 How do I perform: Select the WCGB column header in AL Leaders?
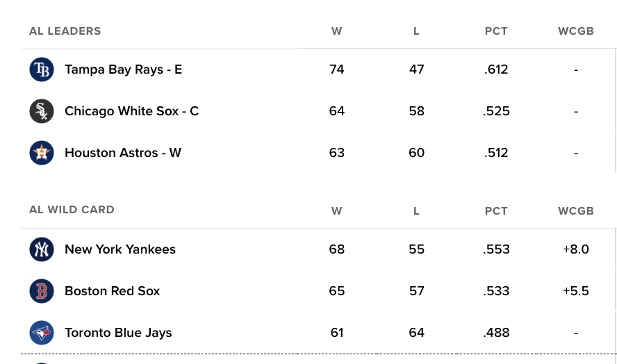(576, 31)
